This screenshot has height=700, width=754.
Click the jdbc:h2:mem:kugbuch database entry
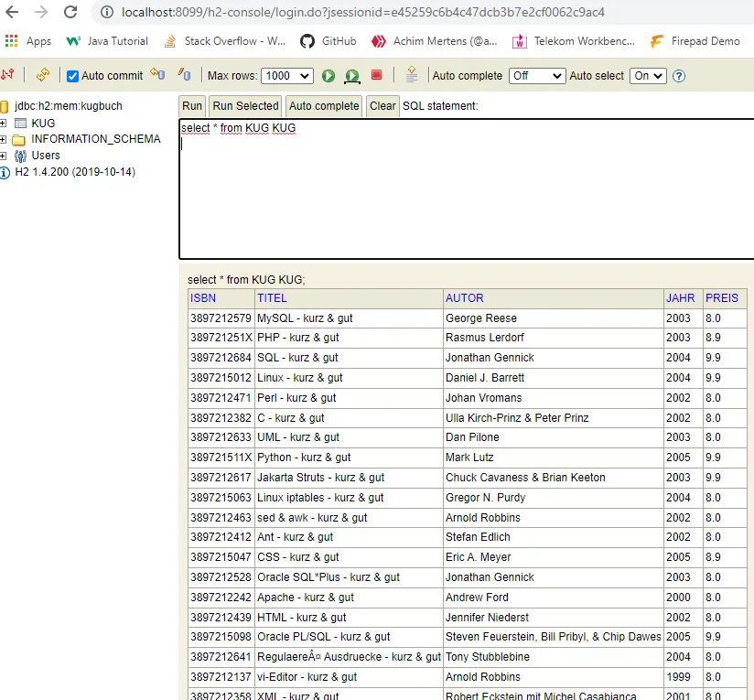pyautogui.click(x=69, y=106)
